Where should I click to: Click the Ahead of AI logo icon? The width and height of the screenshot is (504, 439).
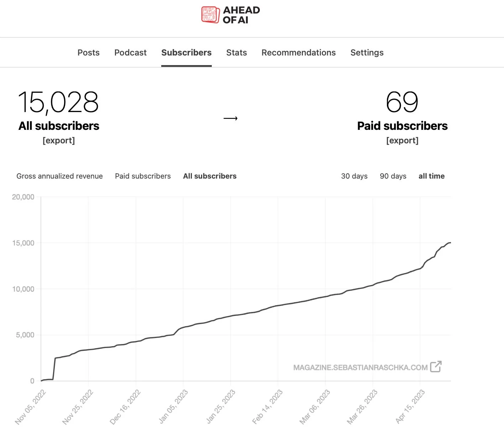(210, 15)
